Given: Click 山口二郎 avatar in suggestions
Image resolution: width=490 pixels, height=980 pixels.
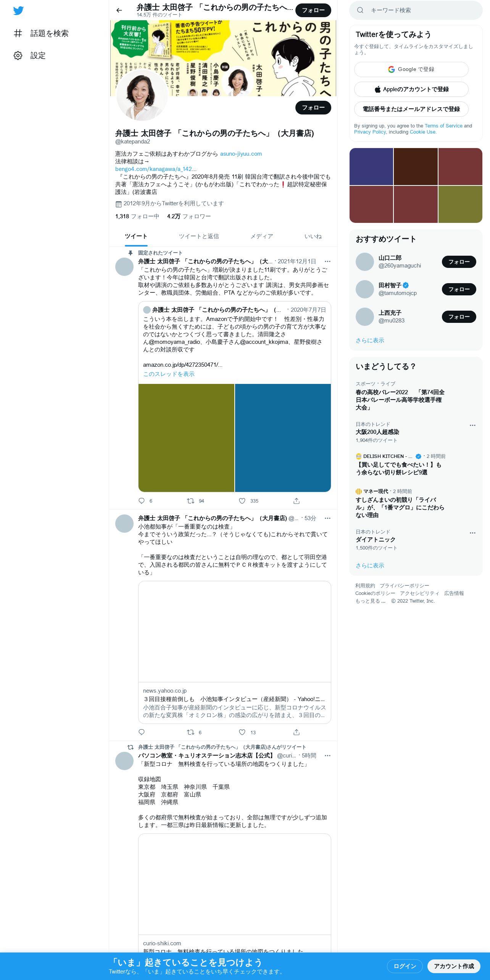Looking at the screenshot, I should 365,262.
